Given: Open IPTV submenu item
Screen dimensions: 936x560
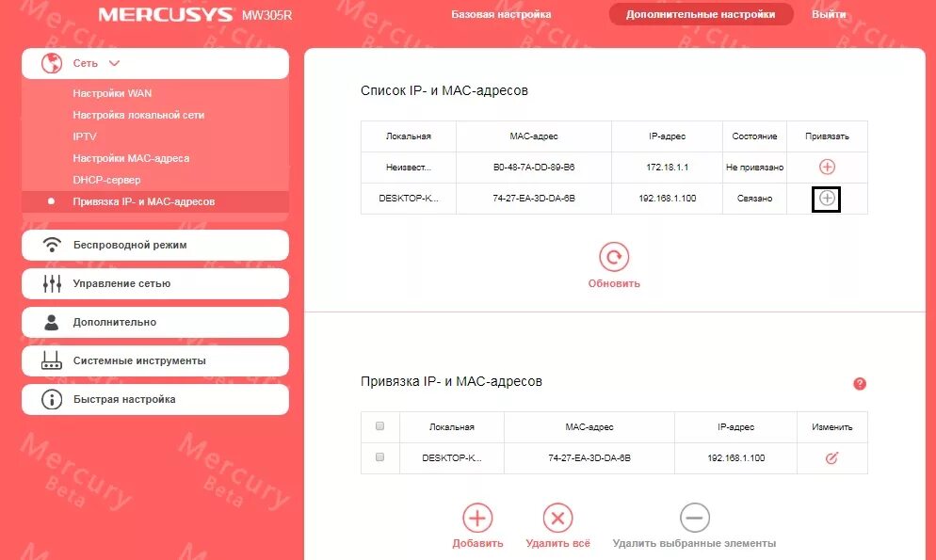Looking at the screenshot, I should 84,136.
